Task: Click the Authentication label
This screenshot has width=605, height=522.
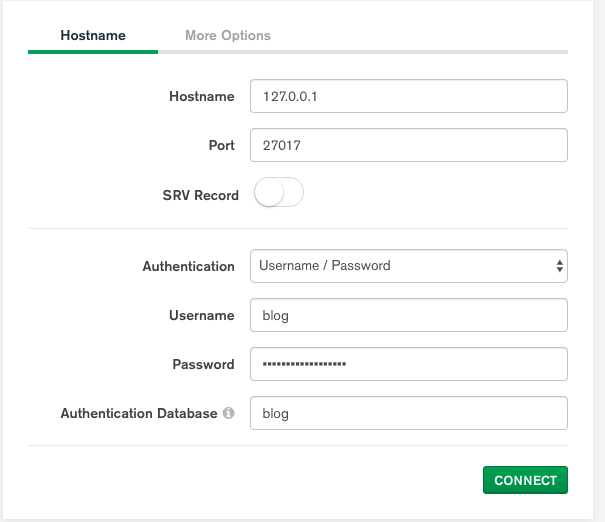Action: coord(188,266)
